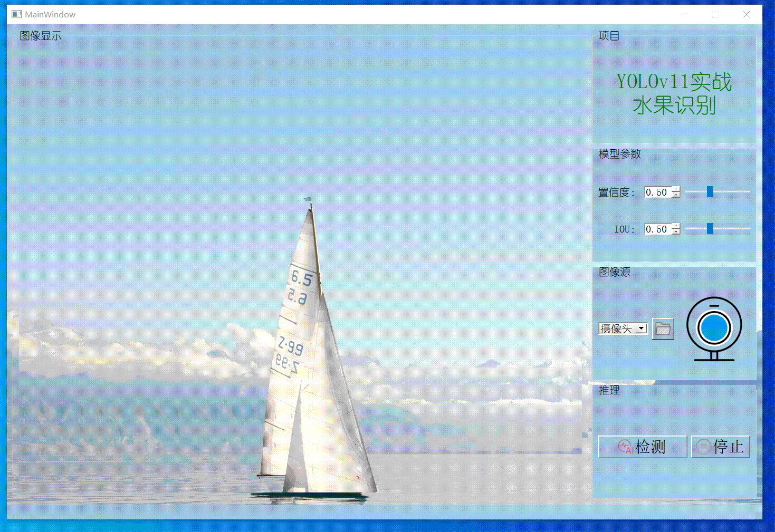This screenshot has width=775, height=532.
Task: Close the MainWindow window
Action: 747,14
